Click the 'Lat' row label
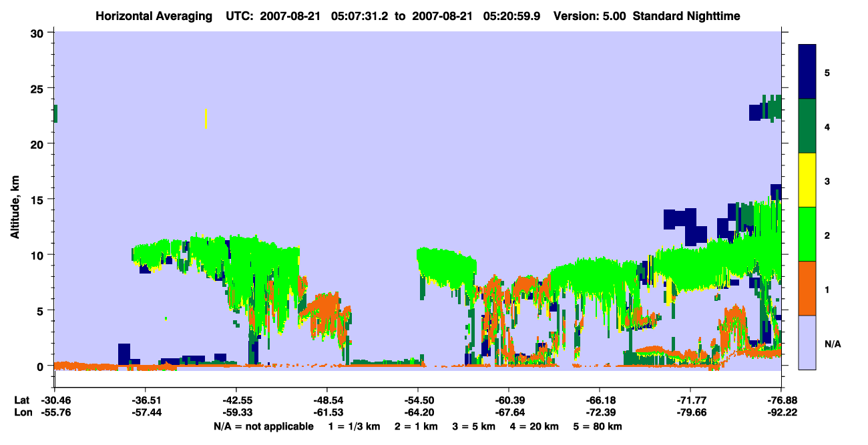This screenshot has width=868, height=445. point(22,400)
